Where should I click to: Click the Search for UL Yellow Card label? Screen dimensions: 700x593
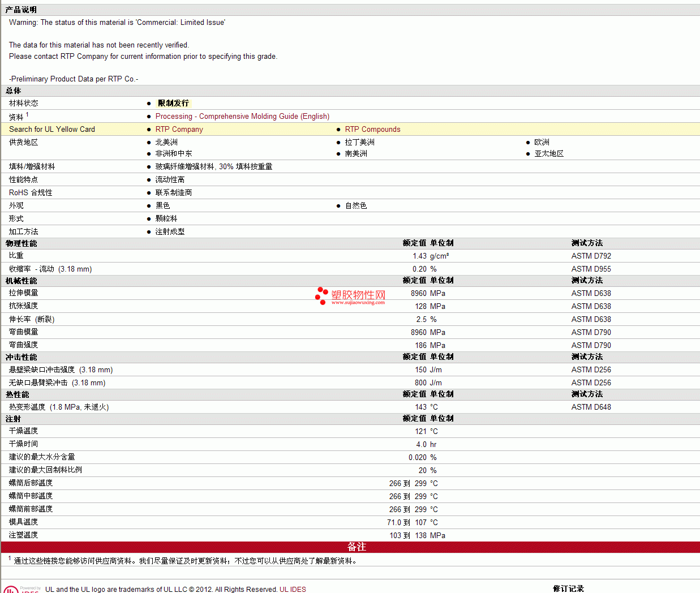click(x=52, y=129)
